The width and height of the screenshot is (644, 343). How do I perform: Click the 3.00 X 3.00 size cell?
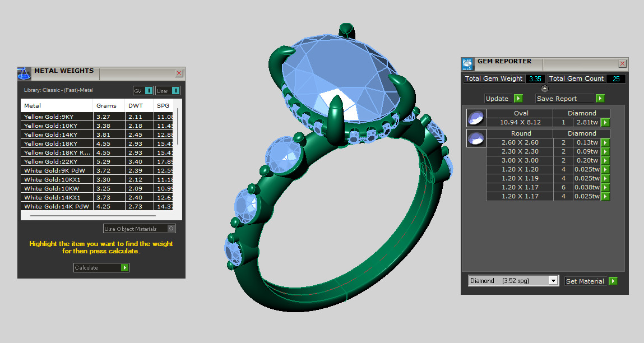[520, 161]
